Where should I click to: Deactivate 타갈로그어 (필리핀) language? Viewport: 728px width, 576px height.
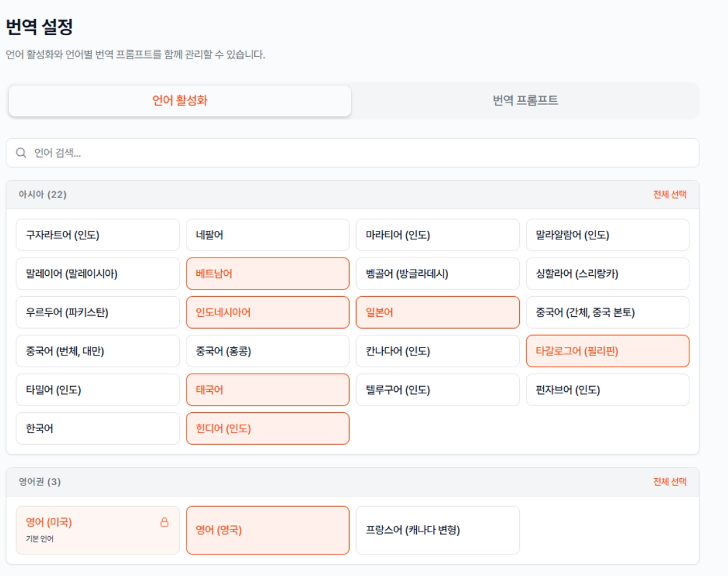607,351
